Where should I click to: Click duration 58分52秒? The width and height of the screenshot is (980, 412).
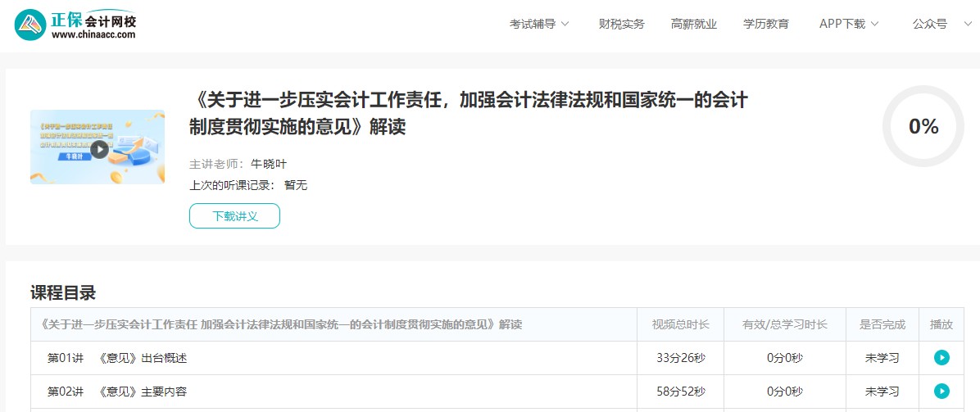(681, 392)
